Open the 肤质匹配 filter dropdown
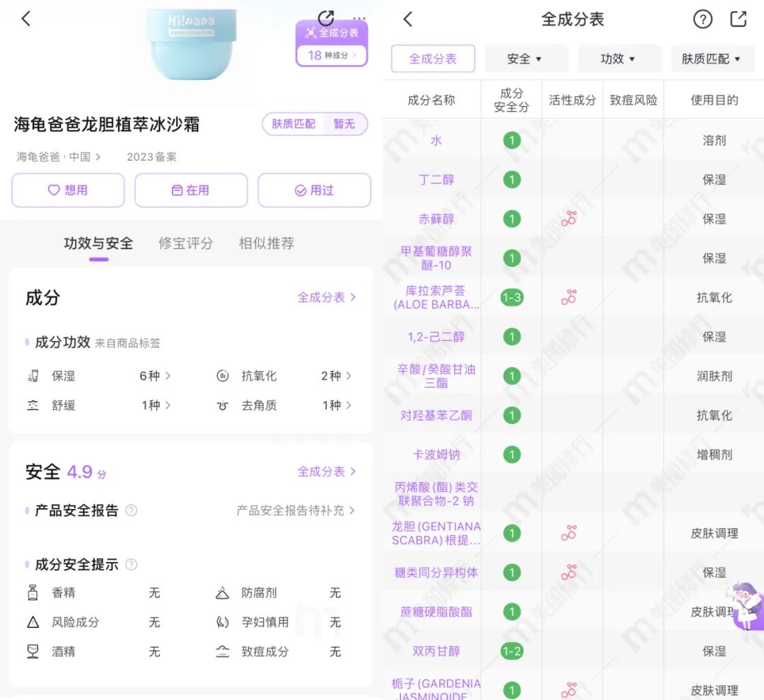This screenshot has width=764, height=700. point(713,59)
